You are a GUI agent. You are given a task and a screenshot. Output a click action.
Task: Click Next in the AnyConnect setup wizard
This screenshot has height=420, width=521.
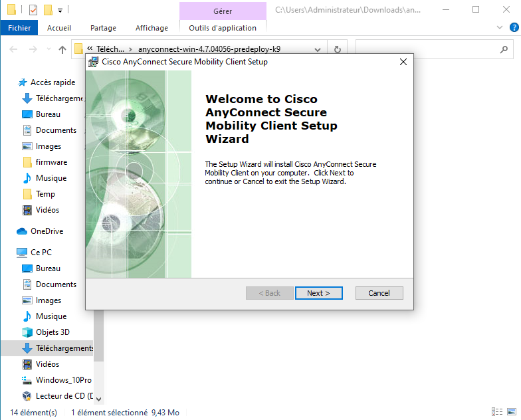[x=318, y=293]
